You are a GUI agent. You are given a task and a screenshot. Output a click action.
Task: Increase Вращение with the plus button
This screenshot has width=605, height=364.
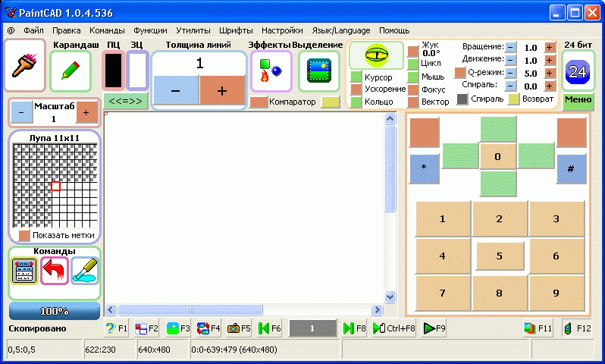(550, 47)
